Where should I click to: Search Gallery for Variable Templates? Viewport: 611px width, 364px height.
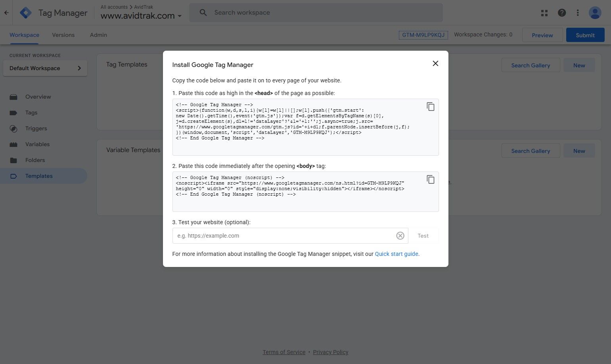pyautogui.click(x=531, y=151)
